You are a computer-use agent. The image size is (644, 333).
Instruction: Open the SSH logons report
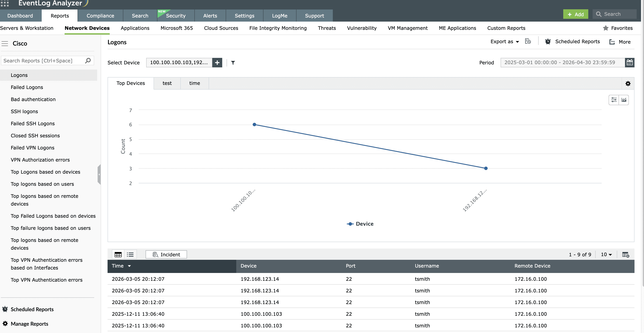click(24, 111)
